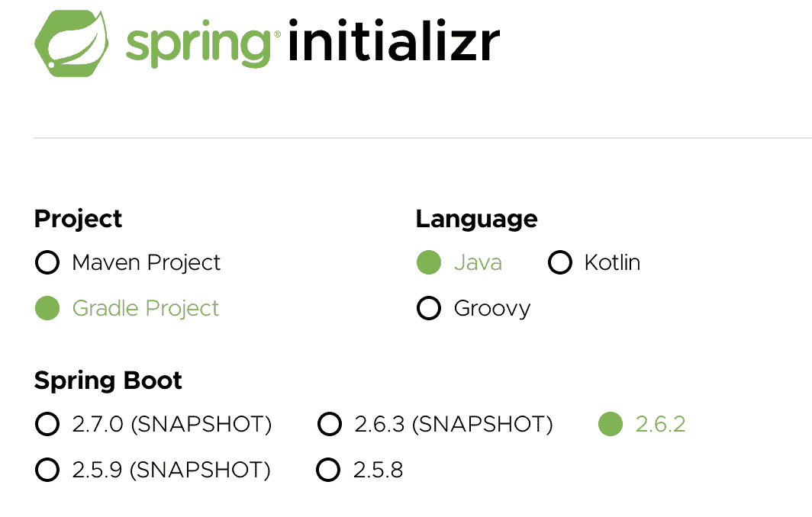Click the "Kotlin" text label
Viewport: 812px width, 517px height.
click(x=612, y=263)
